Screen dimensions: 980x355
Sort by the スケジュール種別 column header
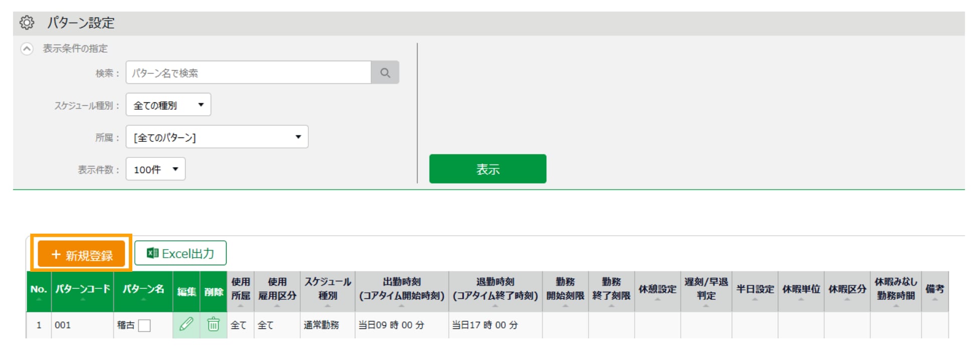(x=327, y=291)
